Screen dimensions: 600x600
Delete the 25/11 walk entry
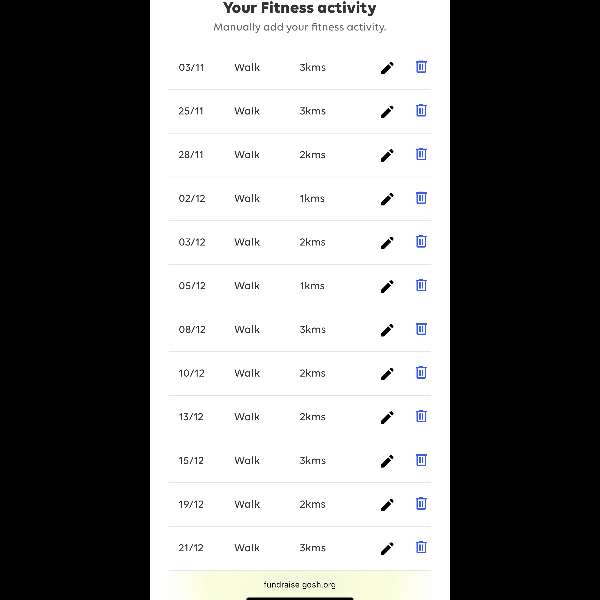pyautogui.click(x=421, y=111)
